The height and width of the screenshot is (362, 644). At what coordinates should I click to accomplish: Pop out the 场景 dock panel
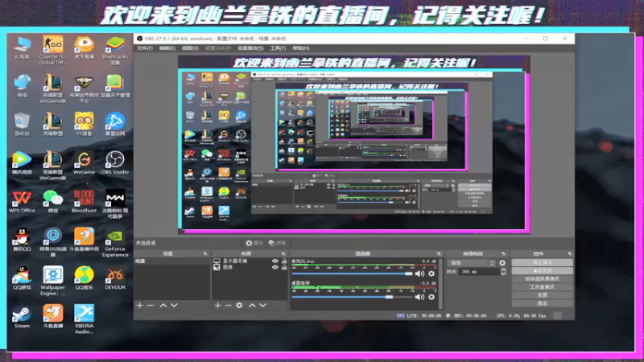pyautogui.click(x=205, y=254)
